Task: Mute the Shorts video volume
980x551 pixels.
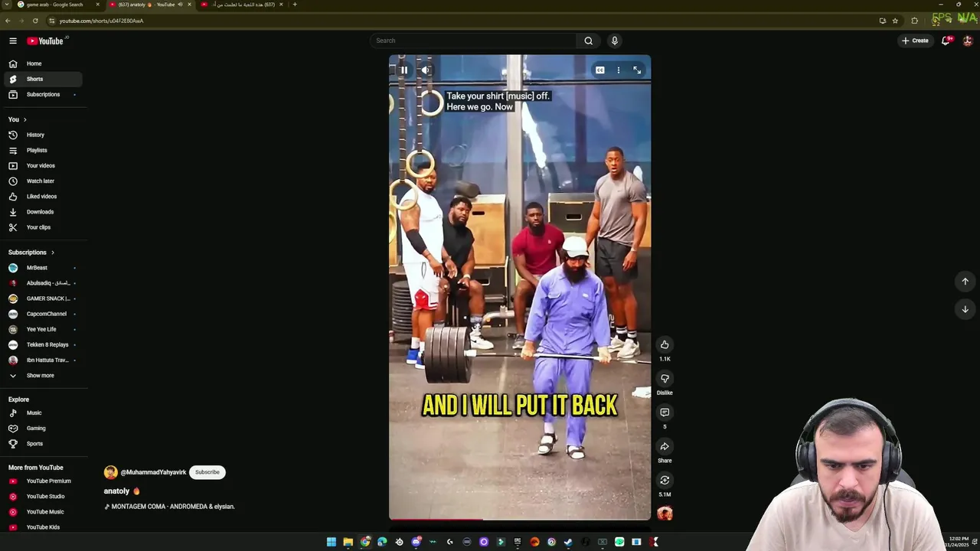Action: pyautogui.click(x=426, y=70)
